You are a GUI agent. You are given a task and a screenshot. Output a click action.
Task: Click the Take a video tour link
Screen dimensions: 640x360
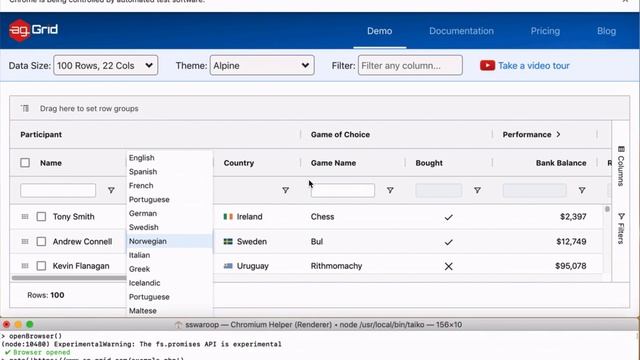(x=534, y=66)
